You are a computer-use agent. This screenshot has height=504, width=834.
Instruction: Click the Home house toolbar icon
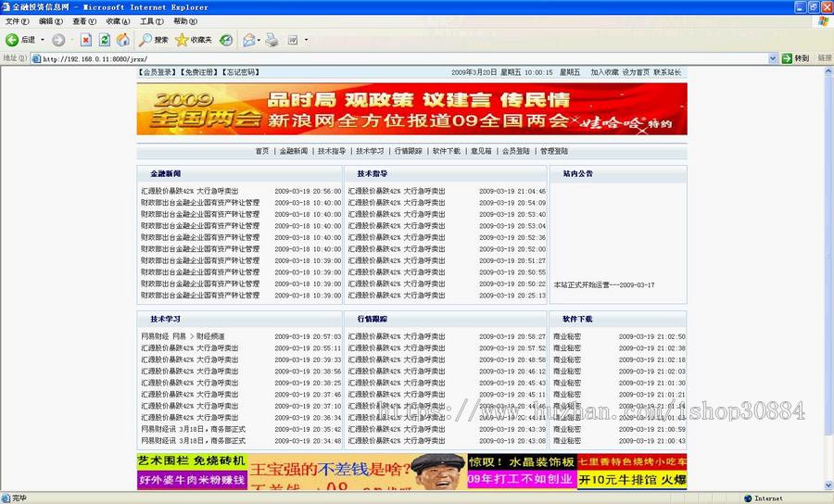[x=123, y=40]
